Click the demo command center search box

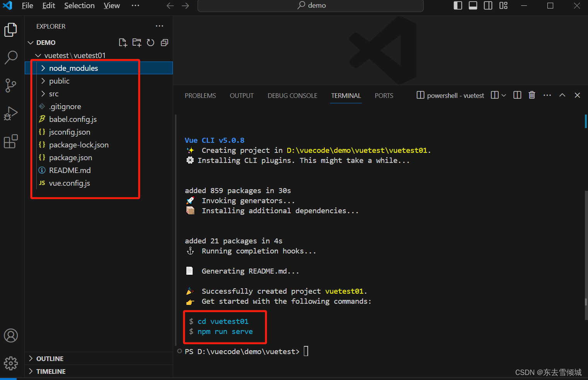coord(310,5)
